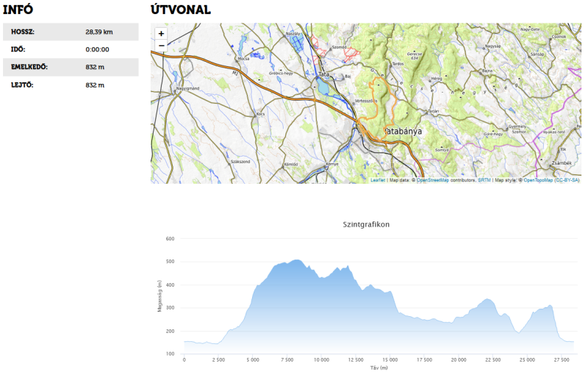Viewport: 588px width, 372px height.
Task: Click the Tata town label on map
Action: tap(323, 74)
